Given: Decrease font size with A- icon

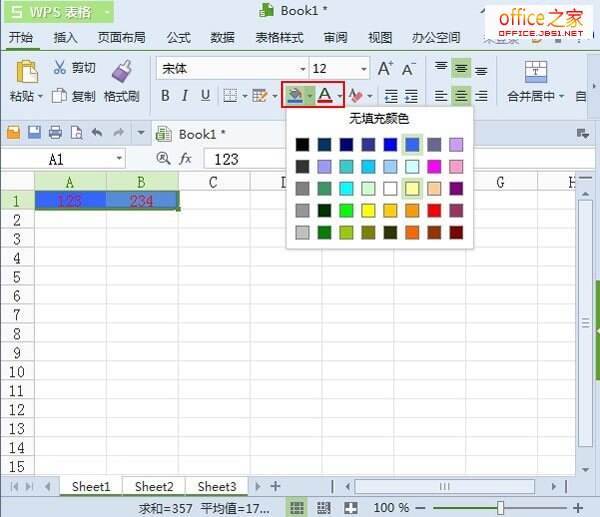Looking at the screenshot, I should (x=408, y=69).
